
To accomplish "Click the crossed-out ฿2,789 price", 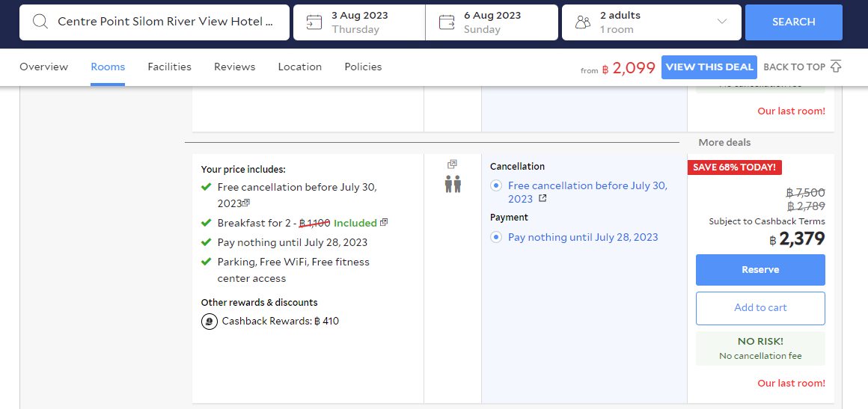I will (x=805, y=206).
